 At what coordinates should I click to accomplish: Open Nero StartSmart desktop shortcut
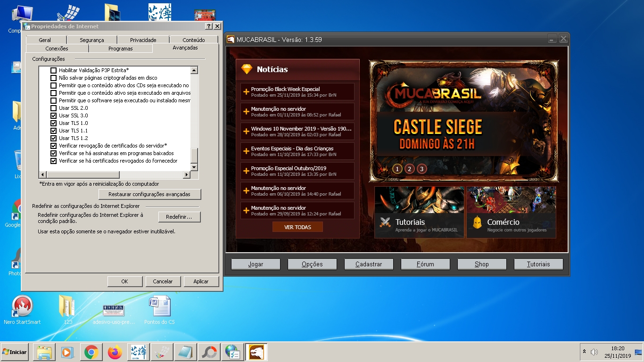click(x=22, y=306)
